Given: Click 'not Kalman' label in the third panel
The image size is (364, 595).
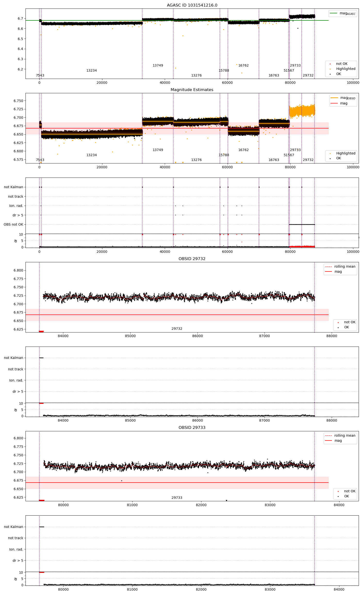Looking at the screenshot, I should (14, 187).
